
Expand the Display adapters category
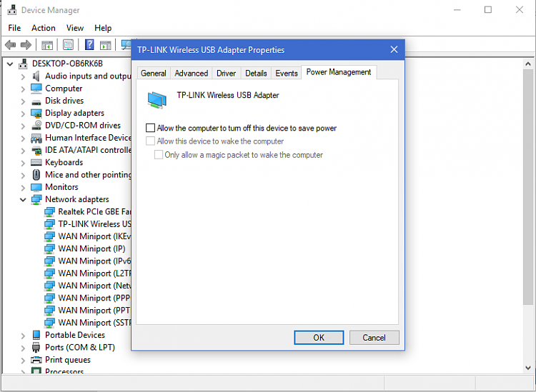[x=24, y=113]
